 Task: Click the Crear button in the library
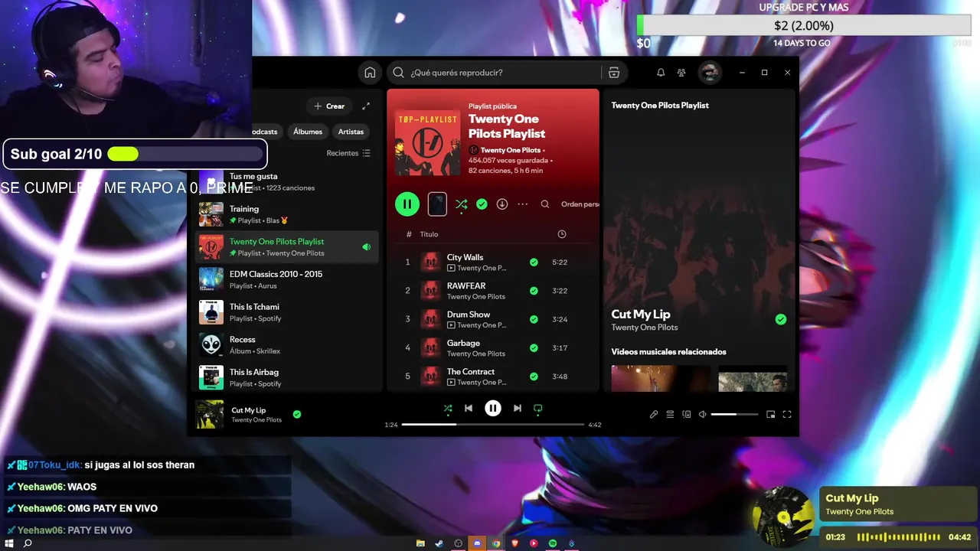tap(329, 106)
